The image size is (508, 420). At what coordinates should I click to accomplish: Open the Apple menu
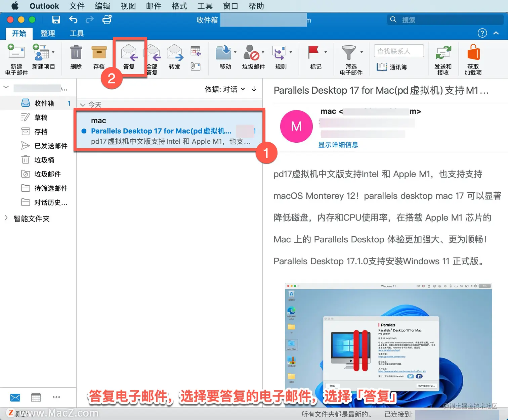click(15, 6)
